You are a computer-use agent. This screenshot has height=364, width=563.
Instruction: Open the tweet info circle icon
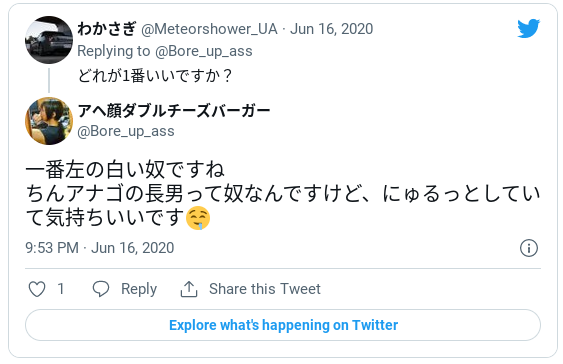click(529, 248)
